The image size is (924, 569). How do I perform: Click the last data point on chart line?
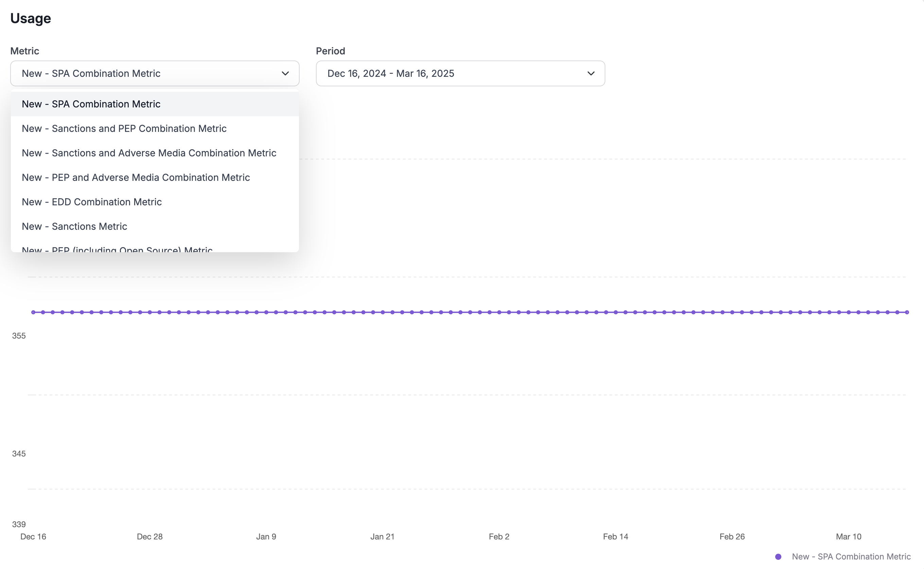click(907, 312)
